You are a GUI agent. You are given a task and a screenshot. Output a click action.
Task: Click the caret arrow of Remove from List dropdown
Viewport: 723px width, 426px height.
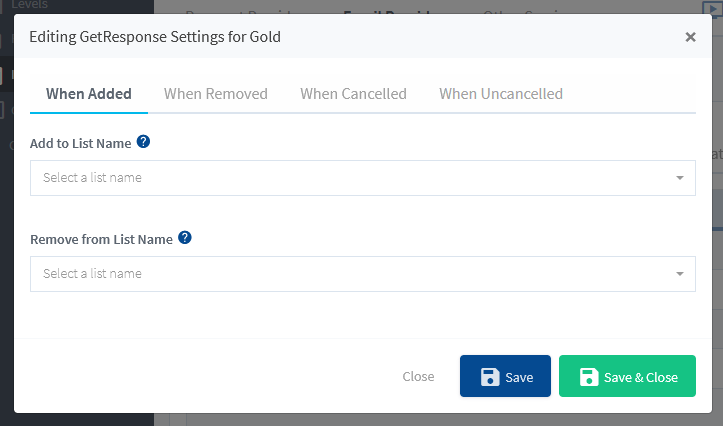[x=680, y=274]
